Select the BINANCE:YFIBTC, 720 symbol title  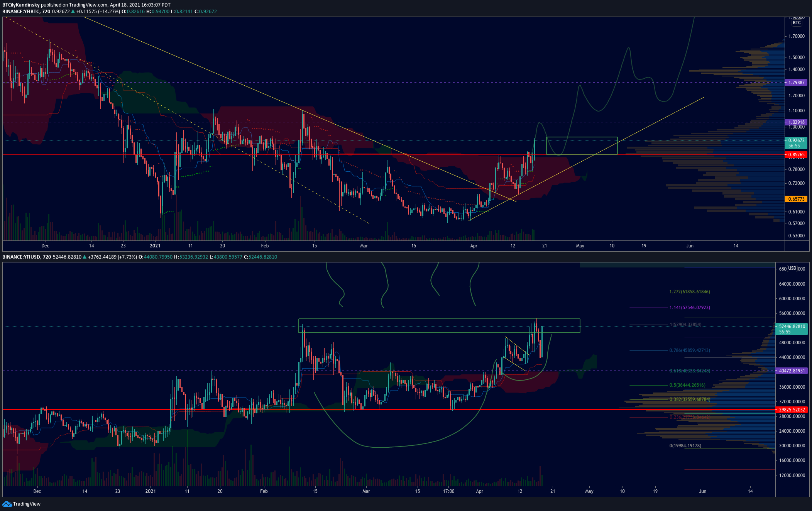coord(26,12)
